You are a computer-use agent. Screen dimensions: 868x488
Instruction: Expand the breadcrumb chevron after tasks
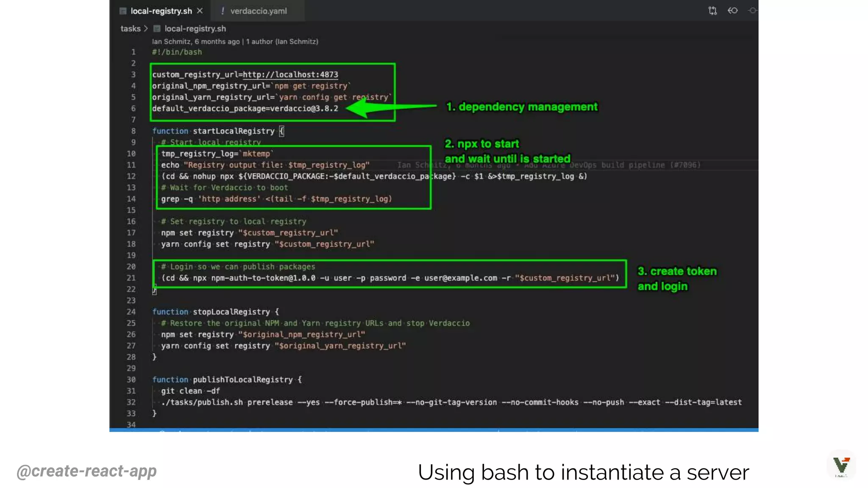[x=146, y=29]
